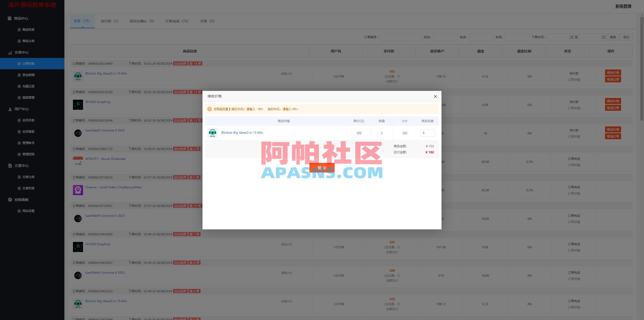The height and width of the screenshot is (320, 644).
Task: Click the SamWatch Universe 6 2023 thumbnail
Action: click(x=78, y=133)
